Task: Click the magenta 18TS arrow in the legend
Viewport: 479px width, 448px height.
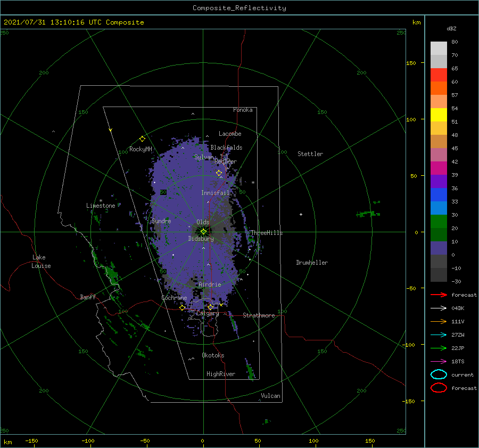Action: [439, 362]
